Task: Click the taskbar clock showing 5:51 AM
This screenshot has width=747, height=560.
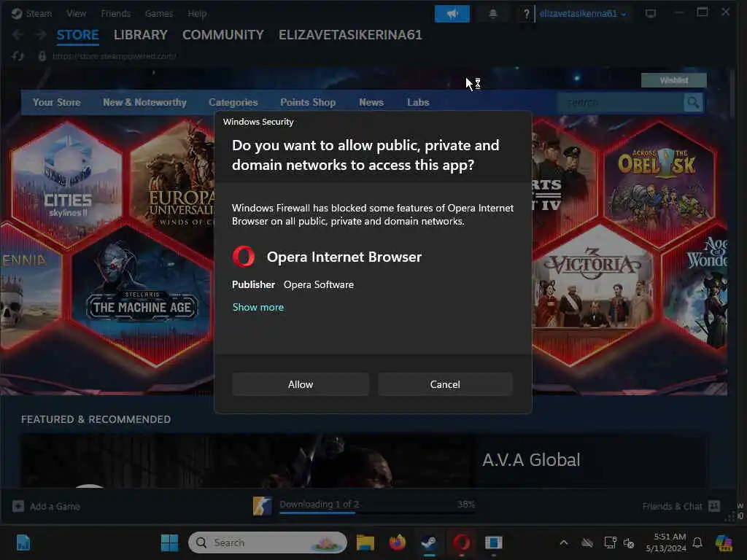Action: pyautogui.click(x=665, y=542)
